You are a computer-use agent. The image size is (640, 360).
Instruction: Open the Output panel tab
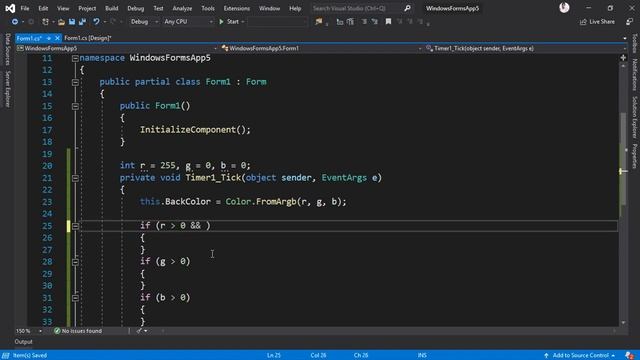(24, 342)
